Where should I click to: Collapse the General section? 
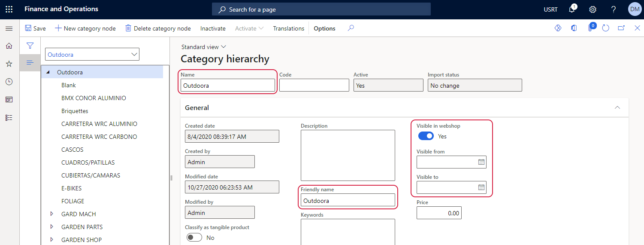pos(617,107)
